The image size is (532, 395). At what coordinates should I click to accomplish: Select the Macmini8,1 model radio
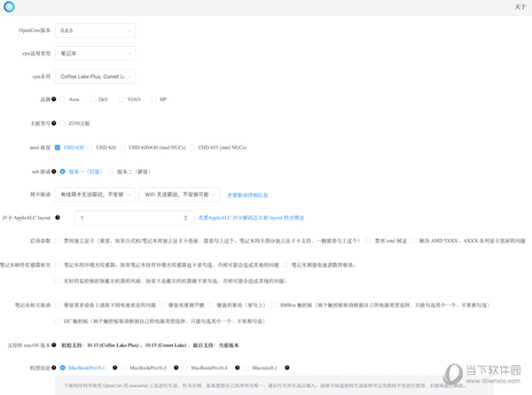tap(246, 368)
